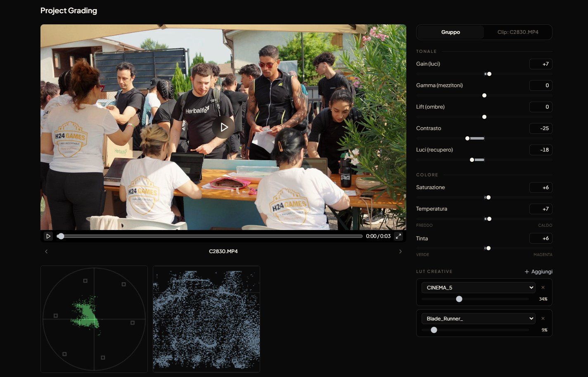The height and width of the screenshot is (377, 588).
Task: Edit the Gain value field +7
Action: tap(541, 64)
